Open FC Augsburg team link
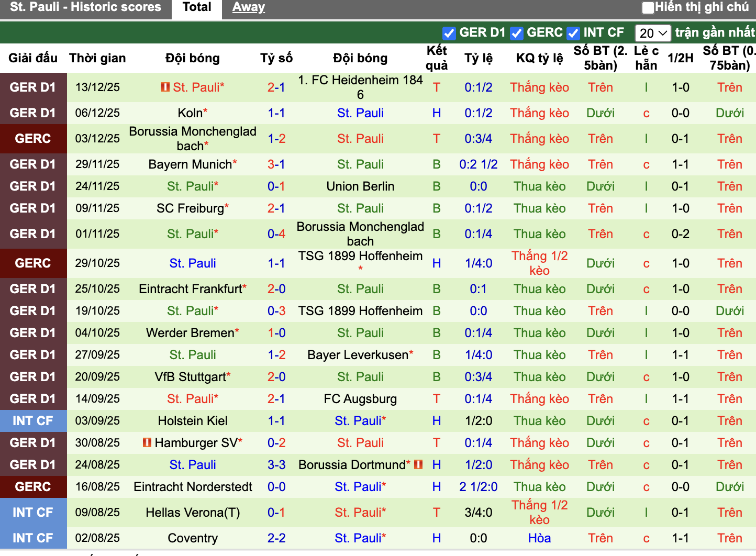 (x=360, y=399)
